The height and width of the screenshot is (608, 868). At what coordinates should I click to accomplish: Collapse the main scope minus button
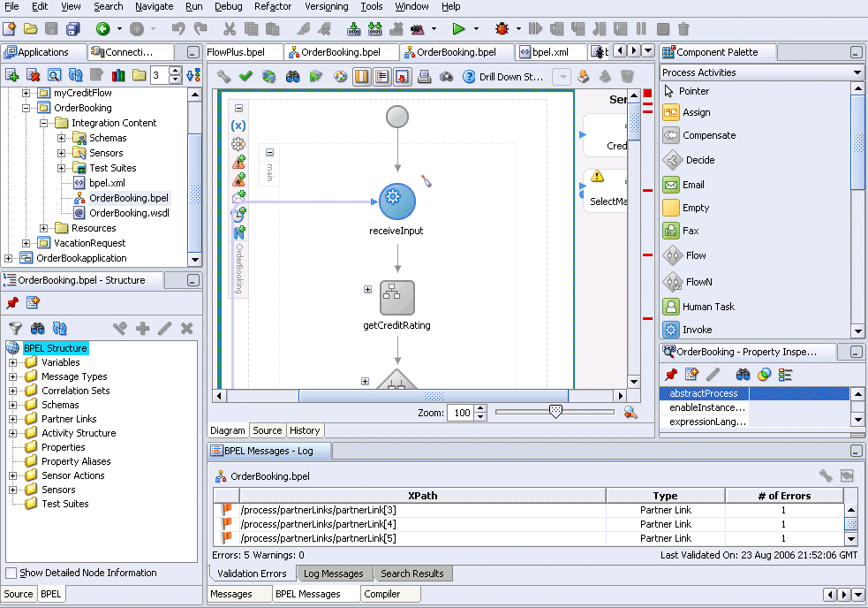point(269,152)
